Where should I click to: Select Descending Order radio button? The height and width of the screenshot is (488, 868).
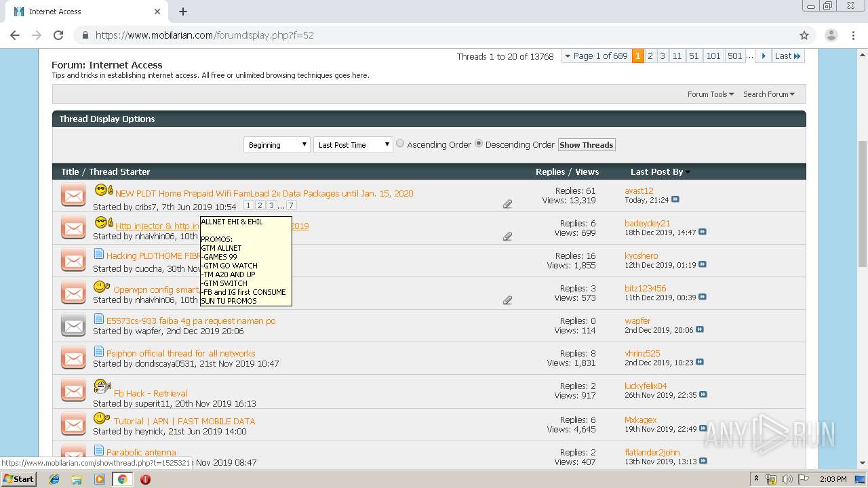coord(479,143)
